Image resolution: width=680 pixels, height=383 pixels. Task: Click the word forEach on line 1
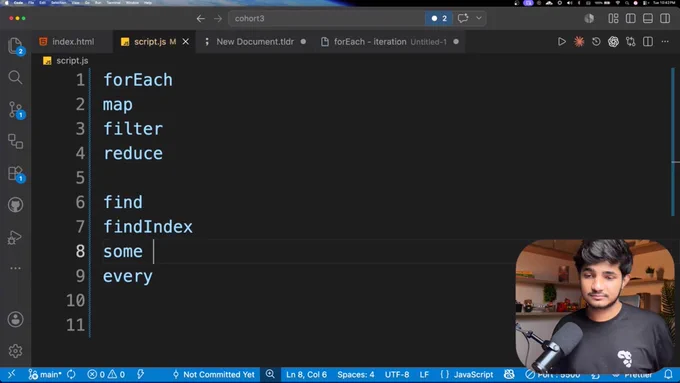point(138,80)
